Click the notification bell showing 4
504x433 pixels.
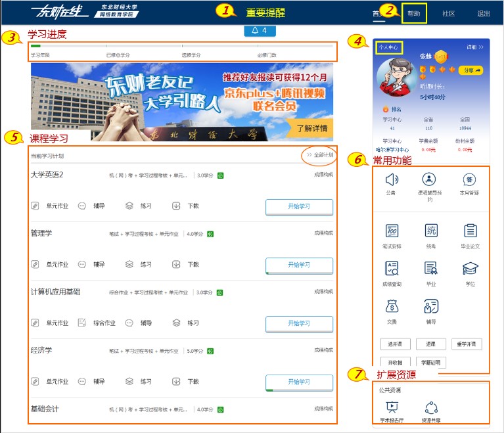[260, 30]
